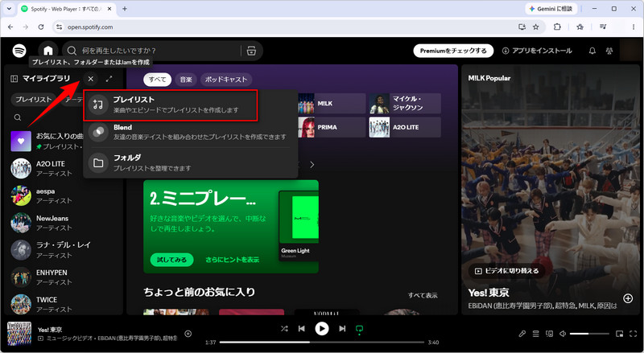Filter library by プレイリスト chip
Viewport: 644px width, 353px height.
[34, 100]
